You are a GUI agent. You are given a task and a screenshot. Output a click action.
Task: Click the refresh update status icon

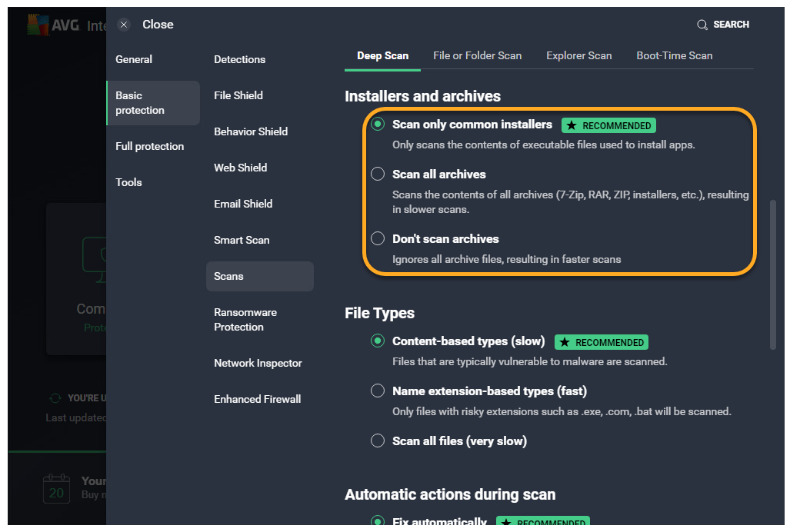click(55, 398)
